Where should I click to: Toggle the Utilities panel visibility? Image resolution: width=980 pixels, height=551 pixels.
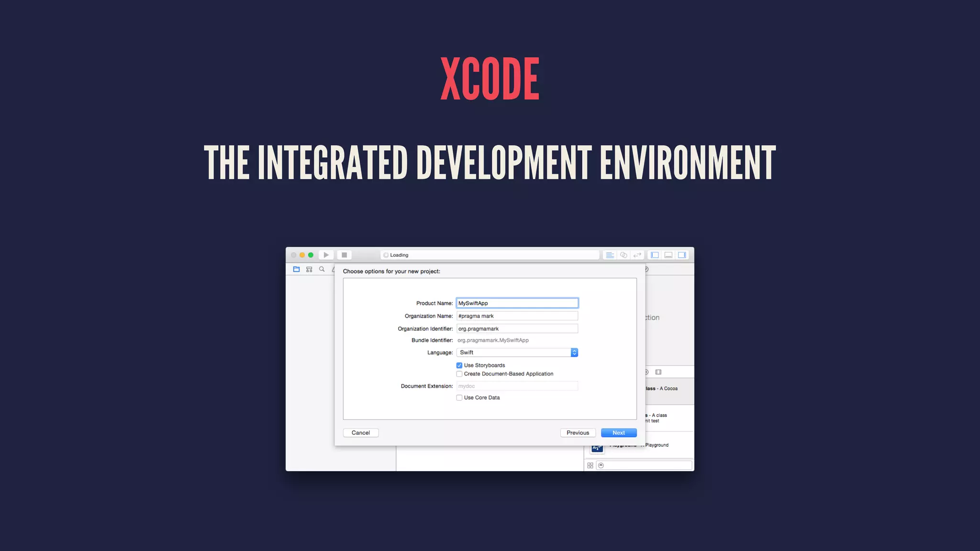682,255
